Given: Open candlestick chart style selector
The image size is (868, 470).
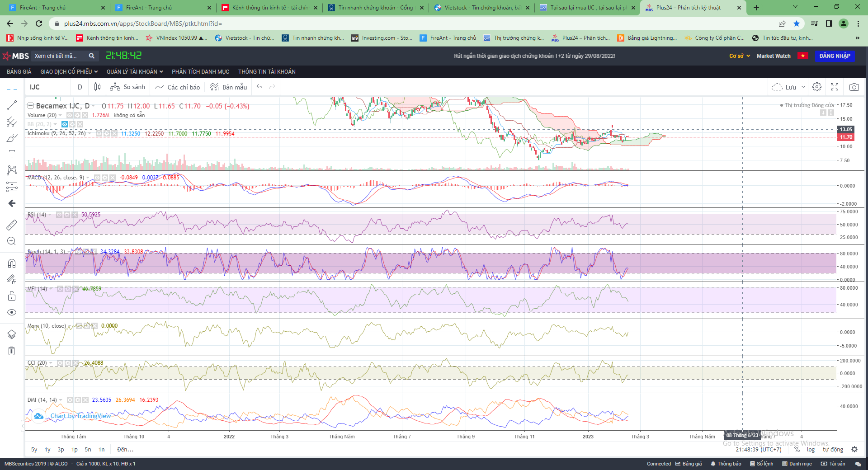Looking at the screenshot, I should point(97,87).
